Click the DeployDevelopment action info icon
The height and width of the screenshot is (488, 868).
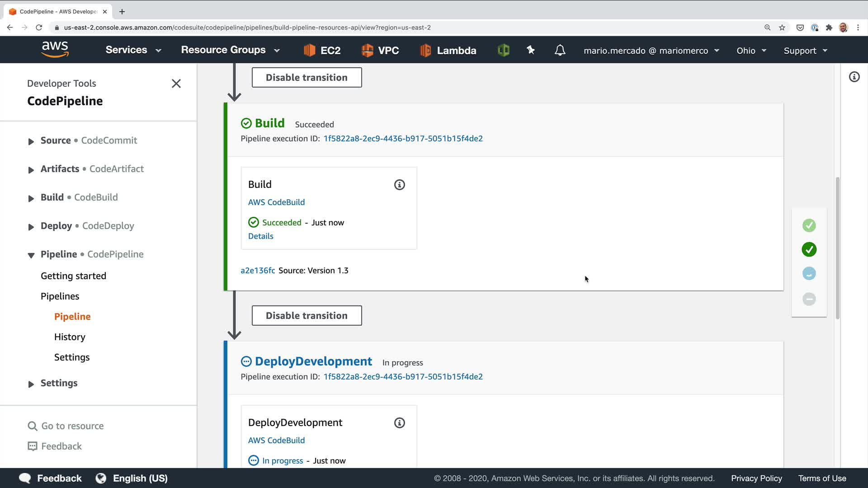click(399, 423)
